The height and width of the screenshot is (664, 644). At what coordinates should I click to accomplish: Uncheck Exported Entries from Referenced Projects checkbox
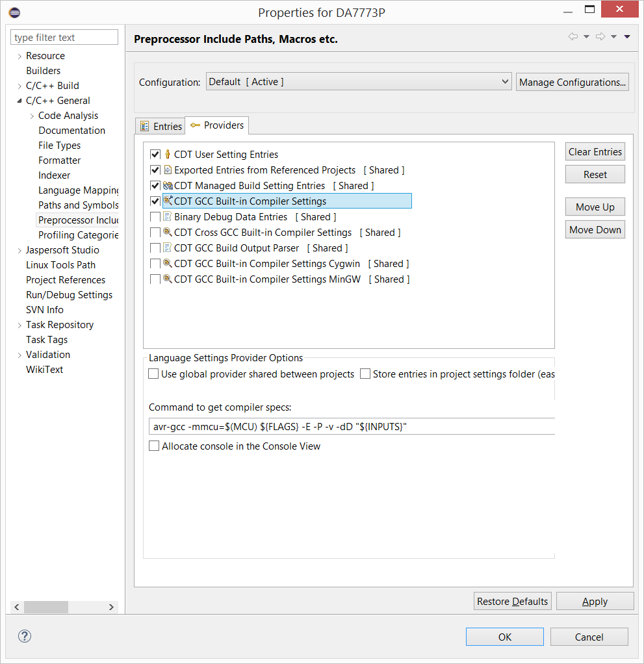point(155,170)
